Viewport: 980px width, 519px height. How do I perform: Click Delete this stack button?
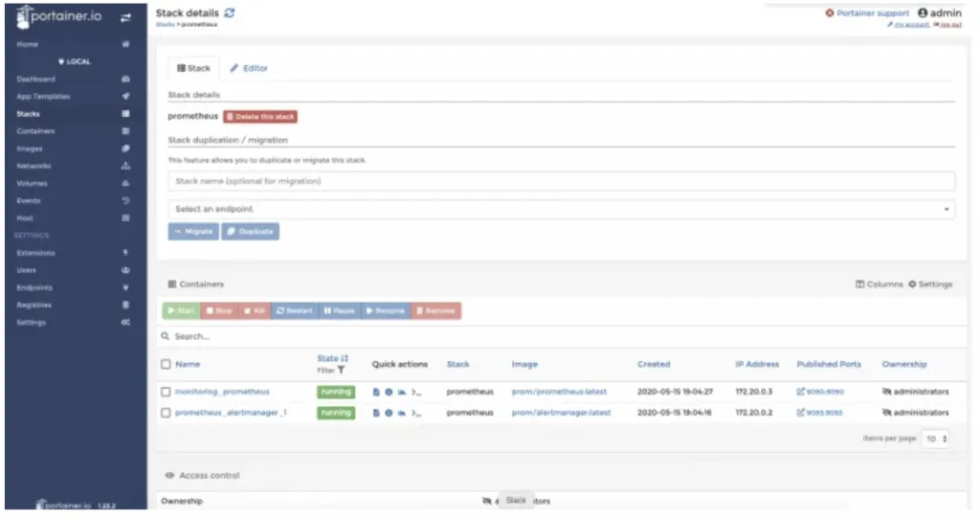(x=260, y=117)
